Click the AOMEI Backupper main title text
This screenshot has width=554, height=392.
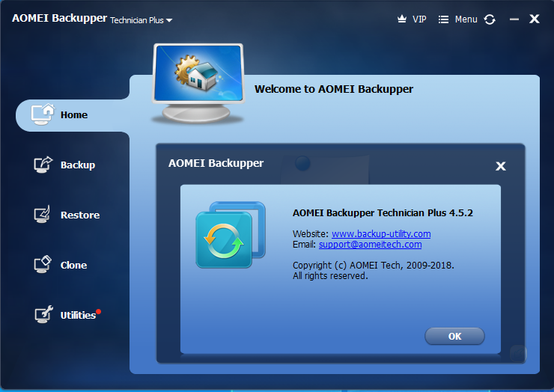[x=59, y=18]
